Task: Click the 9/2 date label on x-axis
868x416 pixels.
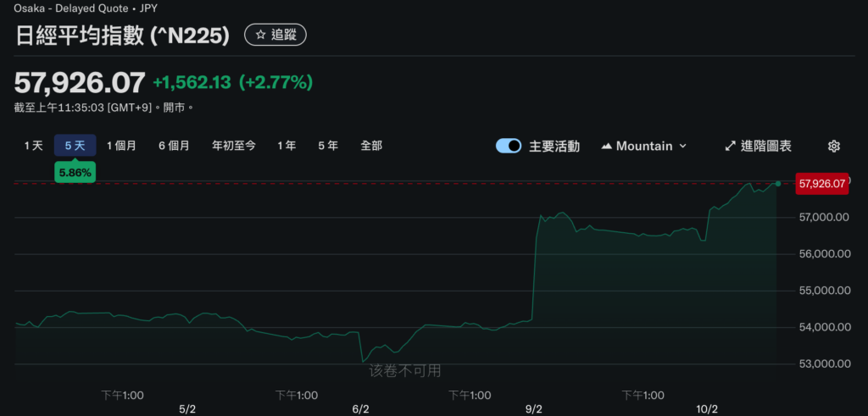Action: point(534,409)
